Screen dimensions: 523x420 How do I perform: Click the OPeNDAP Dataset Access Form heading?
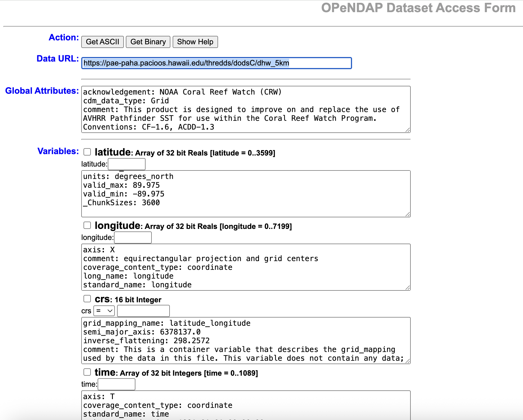(x=418, y=8)
